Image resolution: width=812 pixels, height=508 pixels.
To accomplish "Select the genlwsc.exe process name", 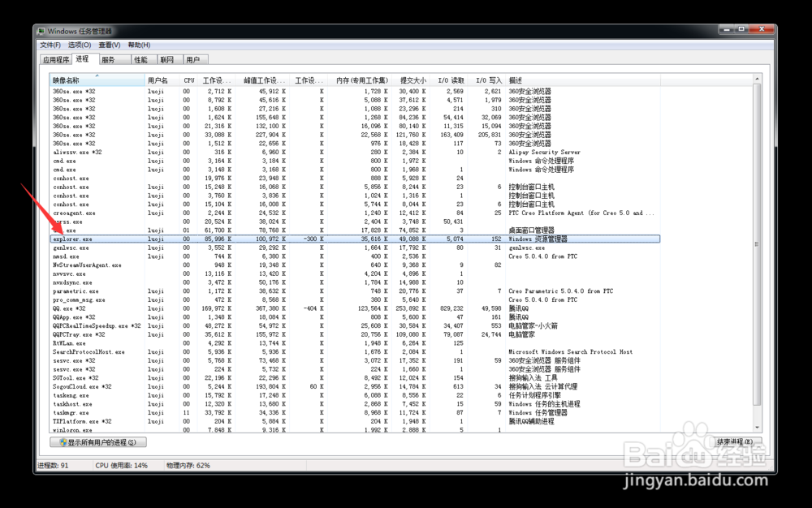I will pyautogui.click(x=71, y=248).
